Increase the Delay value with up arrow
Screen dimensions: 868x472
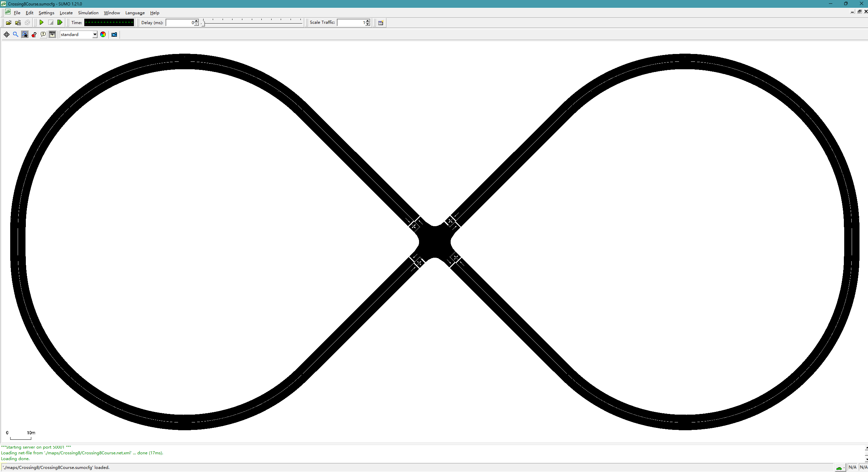tap(196, 21)
